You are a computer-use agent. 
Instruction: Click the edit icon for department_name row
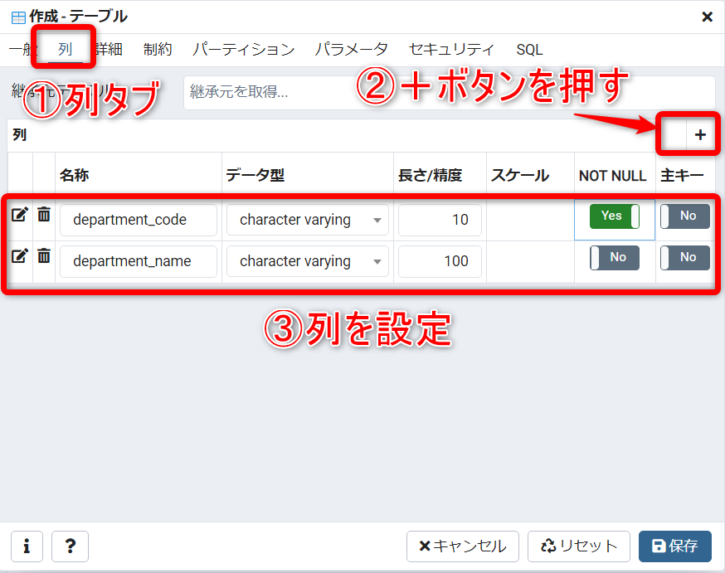19,256
